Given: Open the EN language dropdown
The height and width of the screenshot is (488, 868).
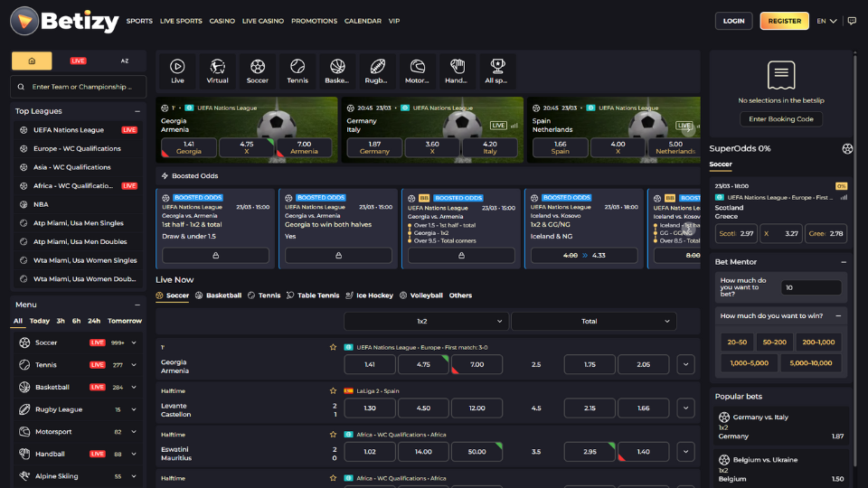Looking at the screenshot, I should 826,21.
